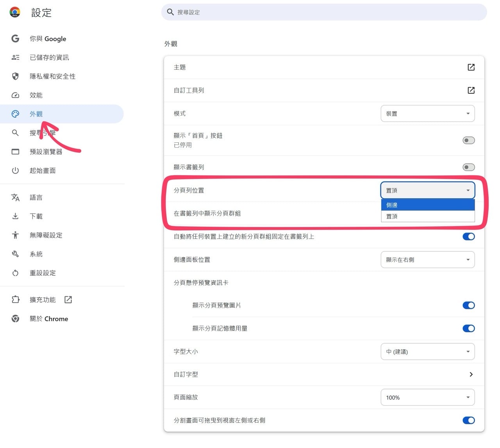
Task: Click the Chrome logo beside 設定 title
Action: click(x=15, y=12)
